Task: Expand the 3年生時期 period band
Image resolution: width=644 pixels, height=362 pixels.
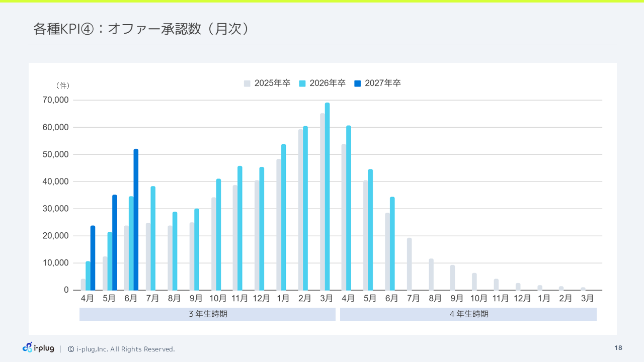Action: (x=207, y=314)
